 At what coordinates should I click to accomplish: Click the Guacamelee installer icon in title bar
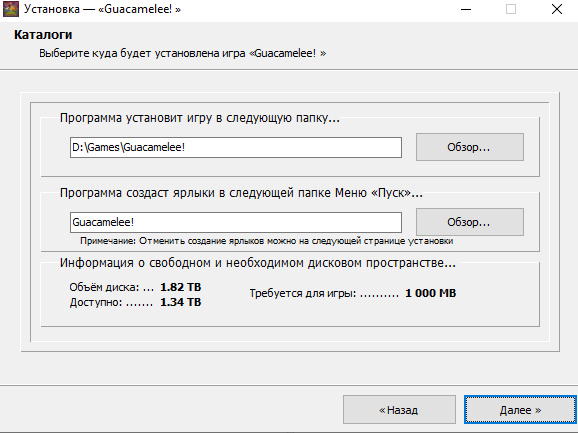pos(10,9)
